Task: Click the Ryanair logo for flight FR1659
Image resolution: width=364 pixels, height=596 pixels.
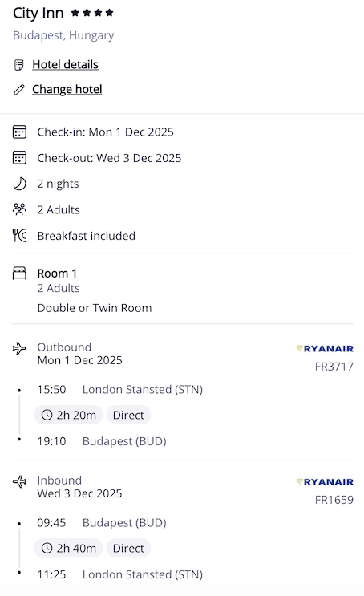Action: [325, 482]
